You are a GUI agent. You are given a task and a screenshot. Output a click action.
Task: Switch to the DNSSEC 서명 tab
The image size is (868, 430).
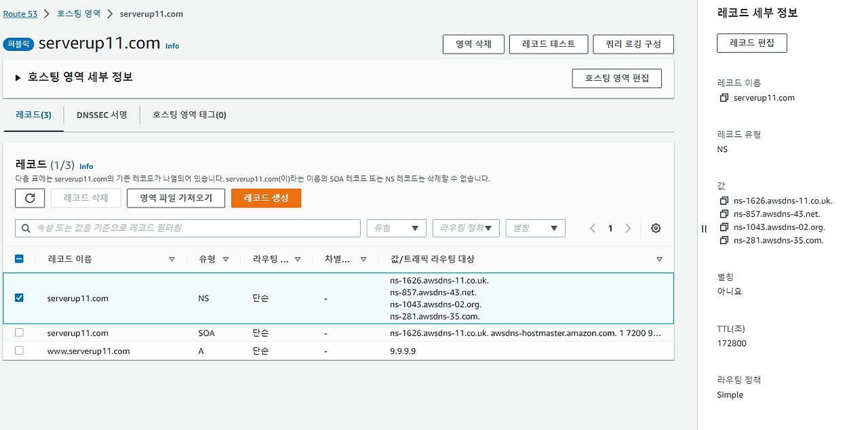[102, 115]
